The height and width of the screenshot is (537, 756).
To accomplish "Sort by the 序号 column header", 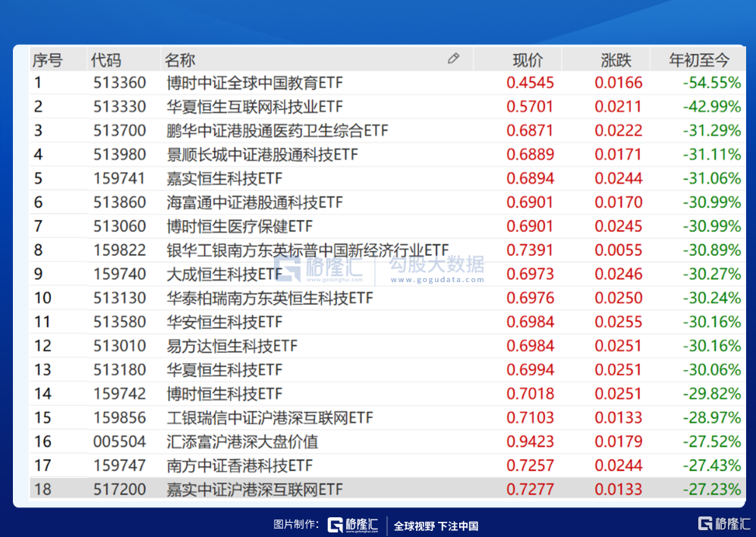I will click(47, 59).
